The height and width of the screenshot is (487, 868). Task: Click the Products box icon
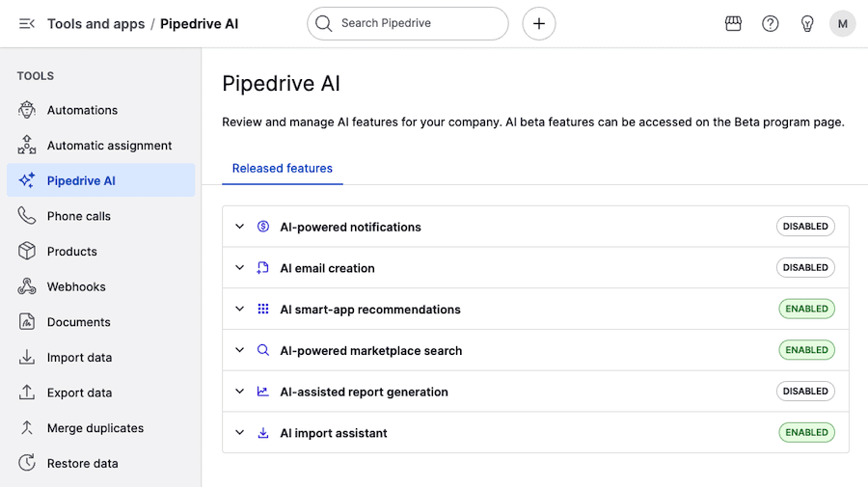click(x=27, y=252)
